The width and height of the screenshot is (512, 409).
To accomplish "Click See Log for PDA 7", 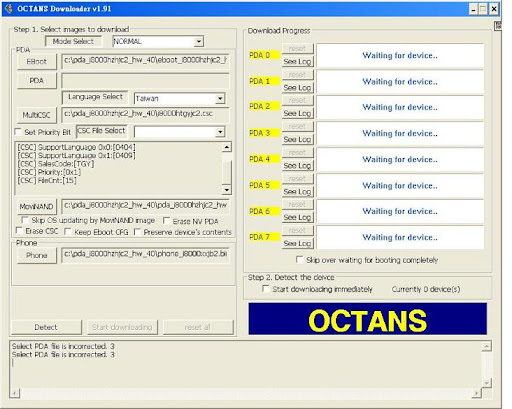I will [x=297, y=243].
